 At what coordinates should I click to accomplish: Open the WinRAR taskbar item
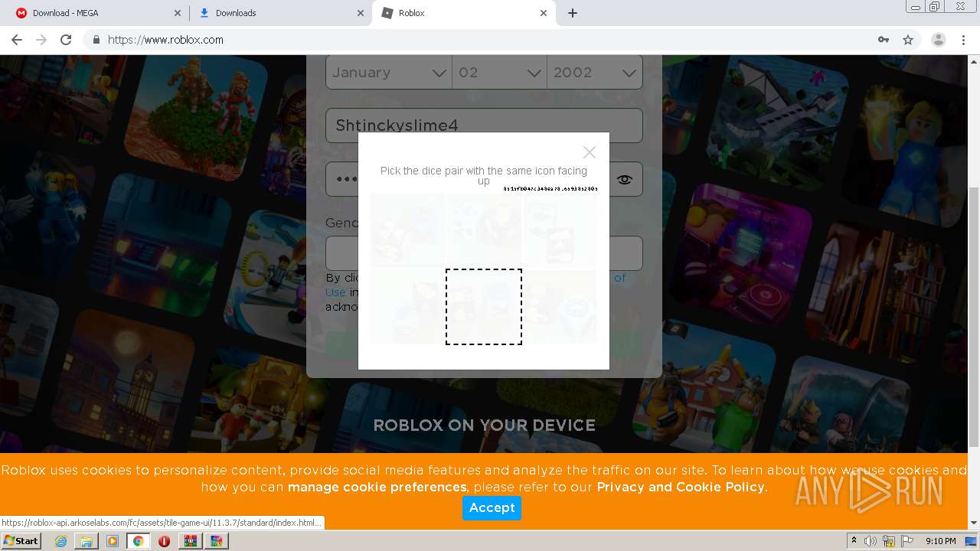tap(191, 541)
